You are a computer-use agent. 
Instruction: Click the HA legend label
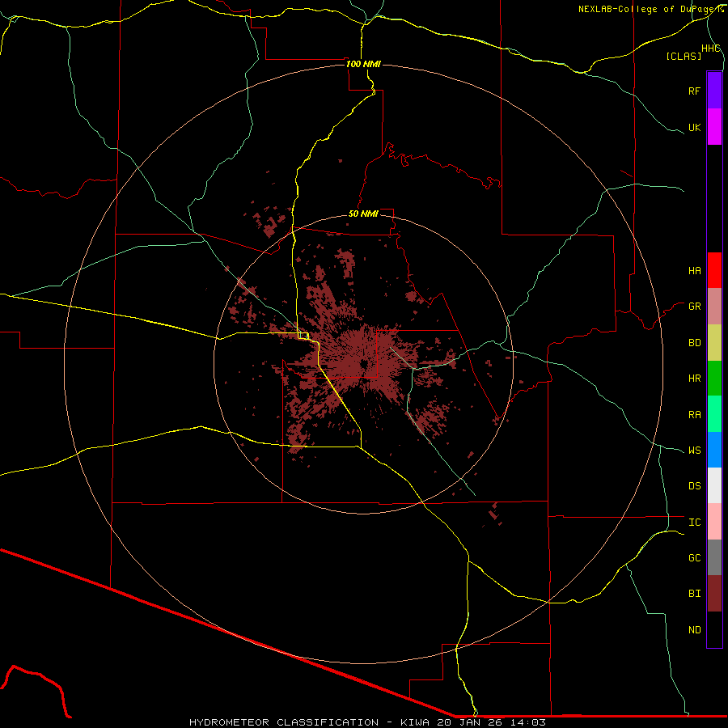point(695,271)
